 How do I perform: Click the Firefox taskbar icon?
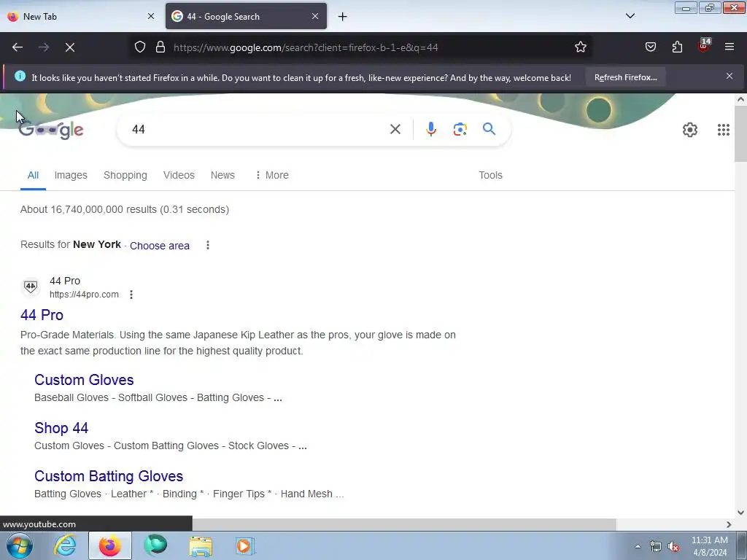click(110, 545)
